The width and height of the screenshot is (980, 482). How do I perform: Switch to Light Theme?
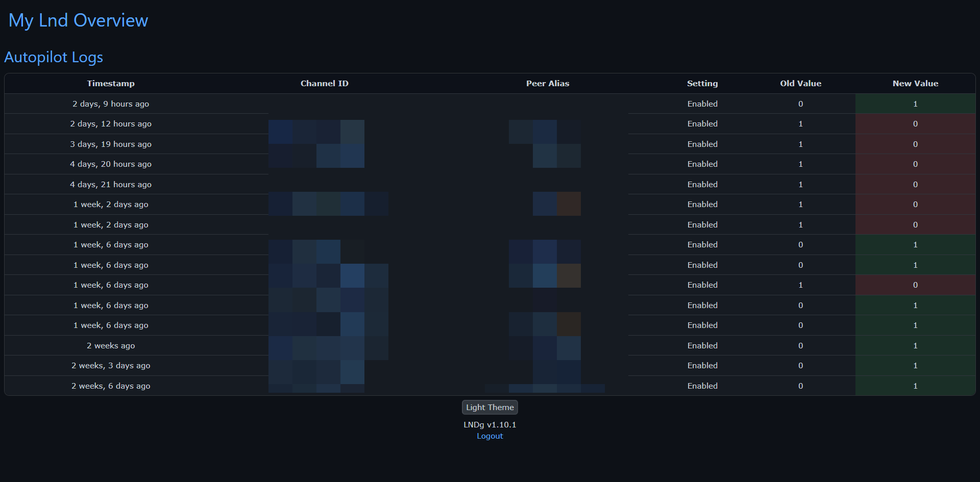(489, 407)
